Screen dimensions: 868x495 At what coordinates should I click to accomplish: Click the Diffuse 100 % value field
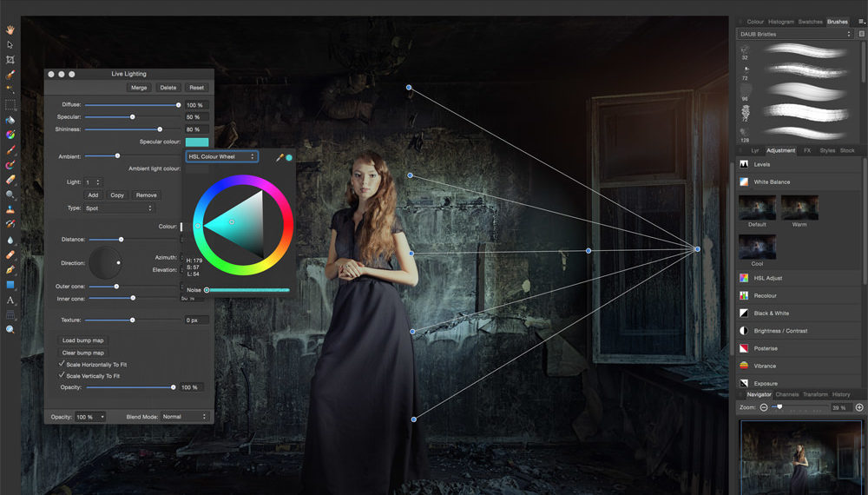point(196,105)
